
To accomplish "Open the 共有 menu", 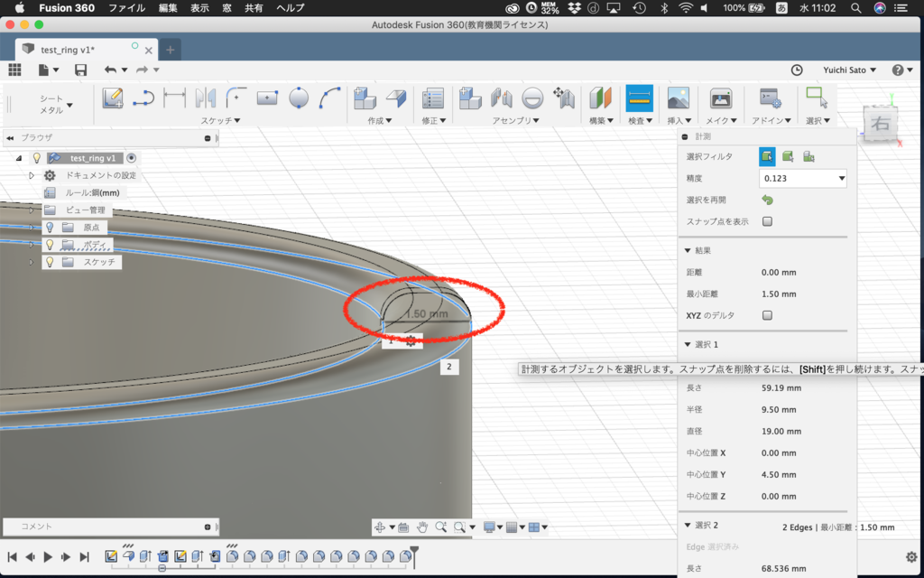I will (254, 7).
